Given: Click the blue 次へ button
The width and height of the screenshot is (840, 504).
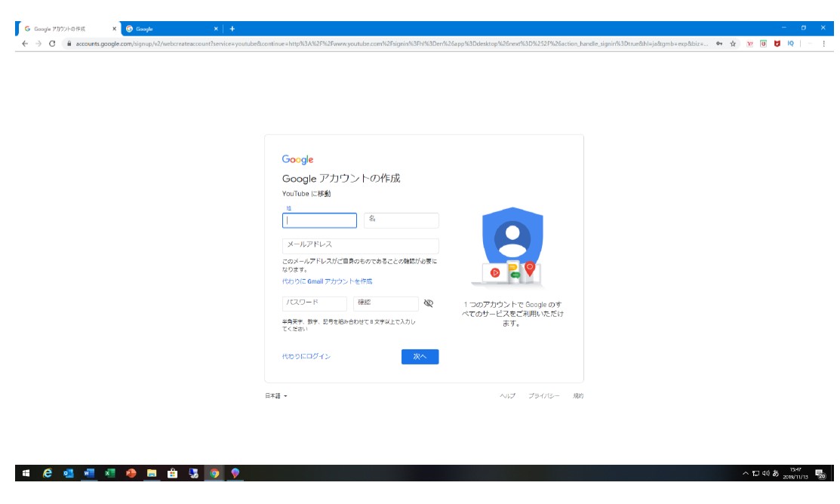Looking at the screenshot, I should point(420,357).
